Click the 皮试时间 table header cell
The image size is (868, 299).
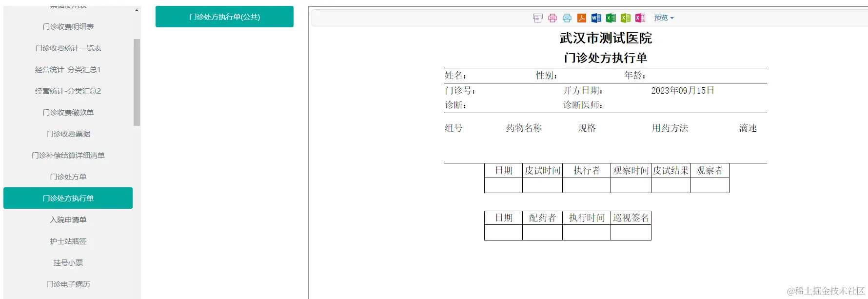(542, 171)
